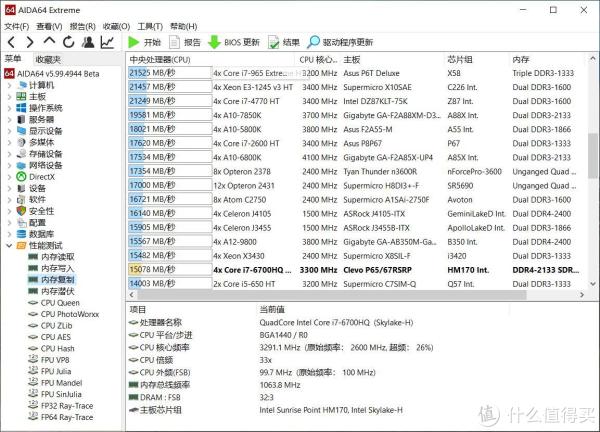Viewport: 600px width, 432px height.
Task: Open 报告 report toolbar button
Action: click(185, 42)
